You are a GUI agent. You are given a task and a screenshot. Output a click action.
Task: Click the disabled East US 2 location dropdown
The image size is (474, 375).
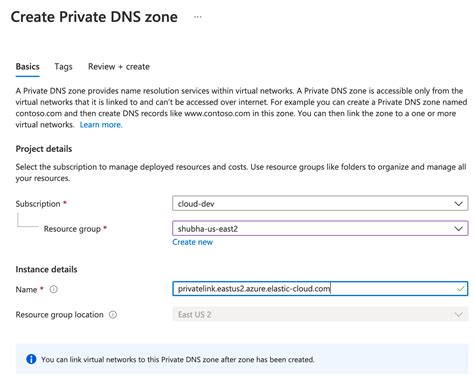320,315
